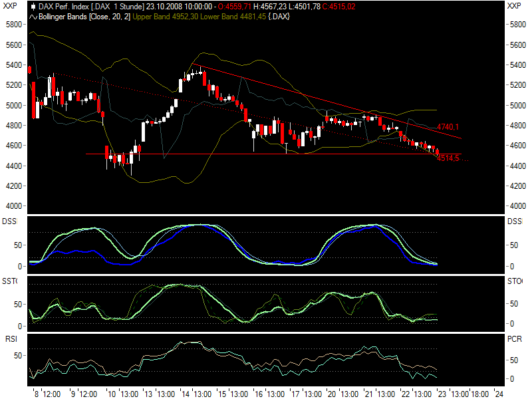Viewport: 532px width, 399px height.
Task: Click the 20 13:00 date marker
Action: pyautogui.click(x=340, y=394)
